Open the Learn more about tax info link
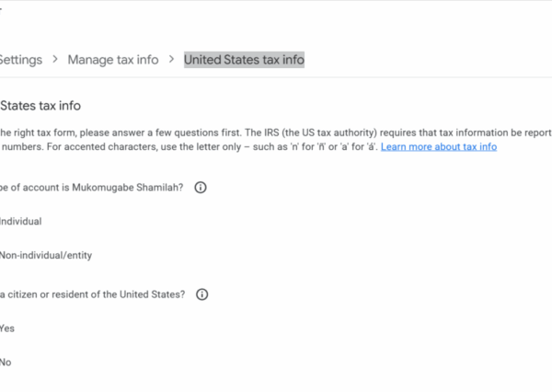 [439, 146]
